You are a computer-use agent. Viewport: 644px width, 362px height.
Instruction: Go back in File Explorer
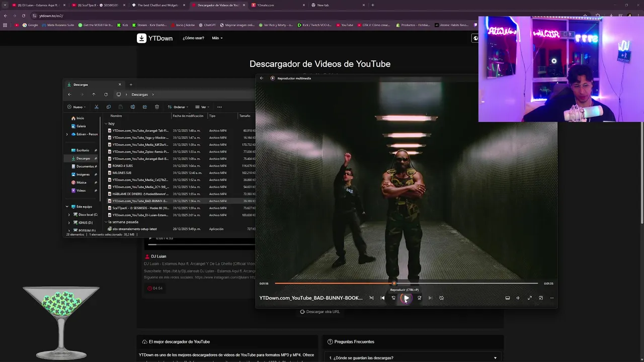[69, 94]
